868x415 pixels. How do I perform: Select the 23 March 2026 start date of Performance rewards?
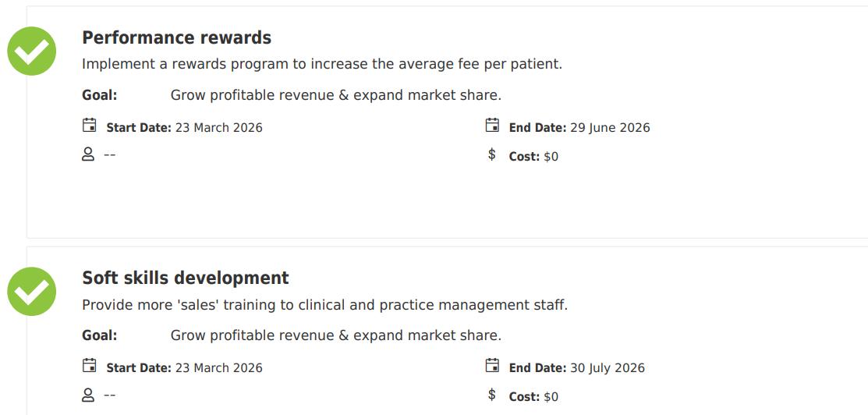[x=218, y=128]
